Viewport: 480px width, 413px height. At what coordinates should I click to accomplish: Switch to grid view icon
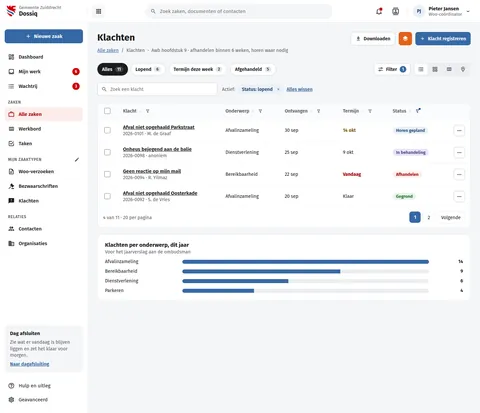[435, 69]
